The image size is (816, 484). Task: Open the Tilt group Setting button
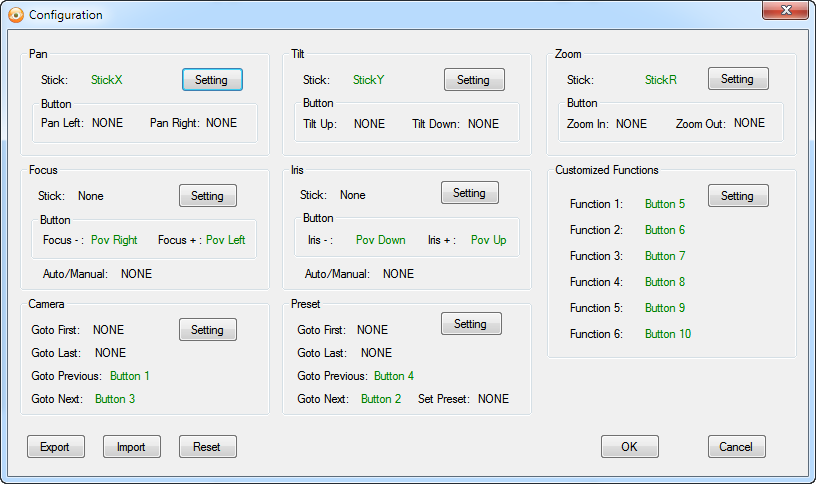pos(474,80)
